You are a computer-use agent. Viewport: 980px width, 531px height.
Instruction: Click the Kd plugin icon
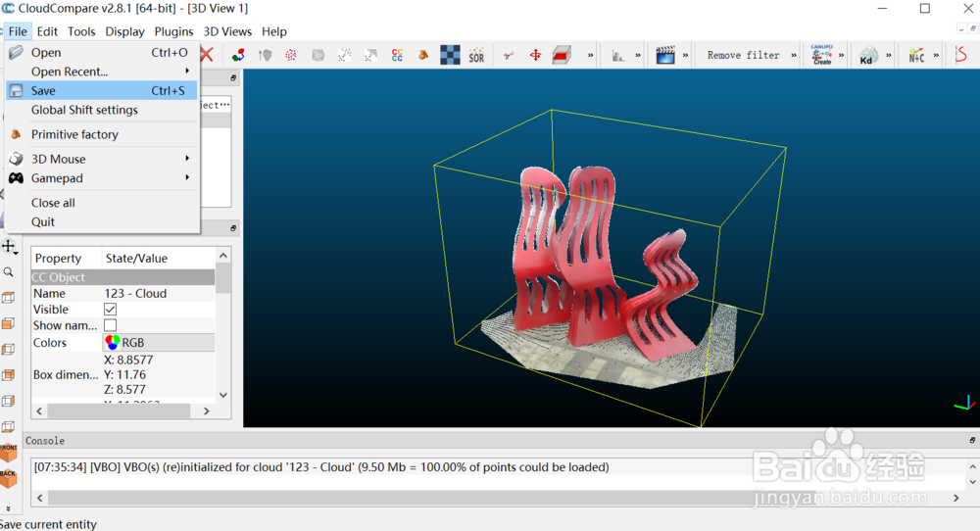pyautogui.click(x=868, y=56)
